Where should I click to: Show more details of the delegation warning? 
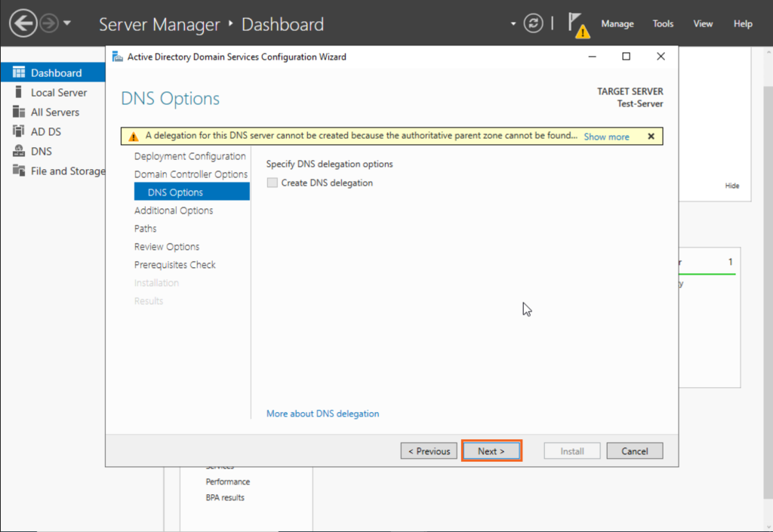pyautogui.click(x=606, y=137)
